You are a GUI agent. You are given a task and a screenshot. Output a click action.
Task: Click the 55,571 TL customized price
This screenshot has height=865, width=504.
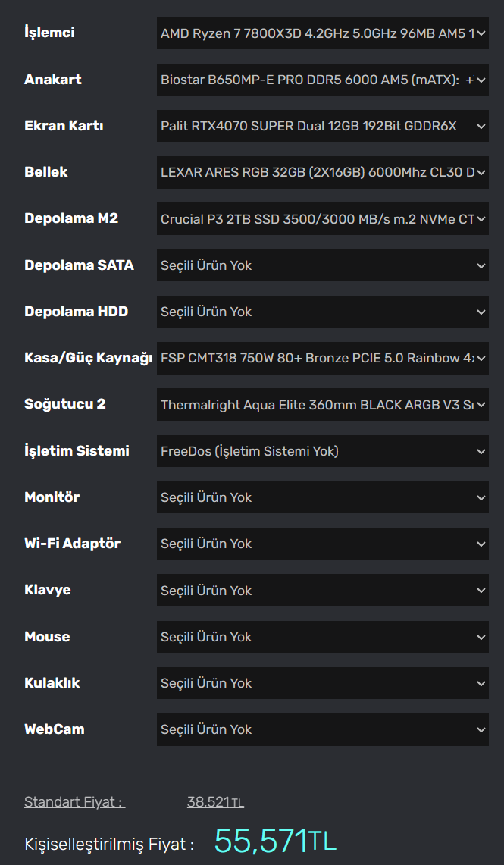coord(275,841)
